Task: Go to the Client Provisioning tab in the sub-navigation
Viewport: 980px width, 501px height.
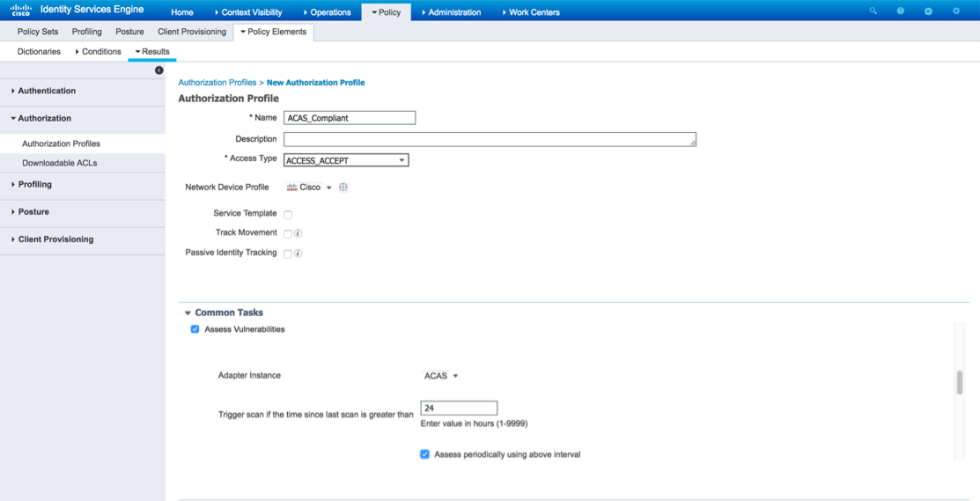Action: coord(192,31)
